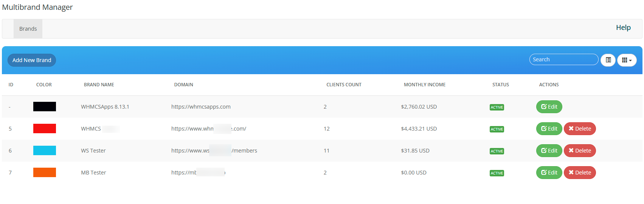The width and height of the screenshot is (644, 204).
Task: Toggle the table card view icon
Action: [608, 60]
